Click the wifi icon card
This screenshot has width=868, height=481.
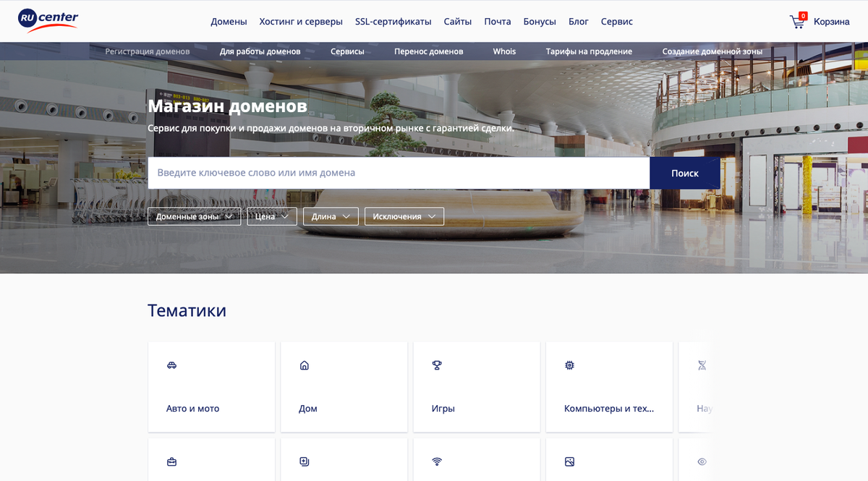(x=437, y=461)
